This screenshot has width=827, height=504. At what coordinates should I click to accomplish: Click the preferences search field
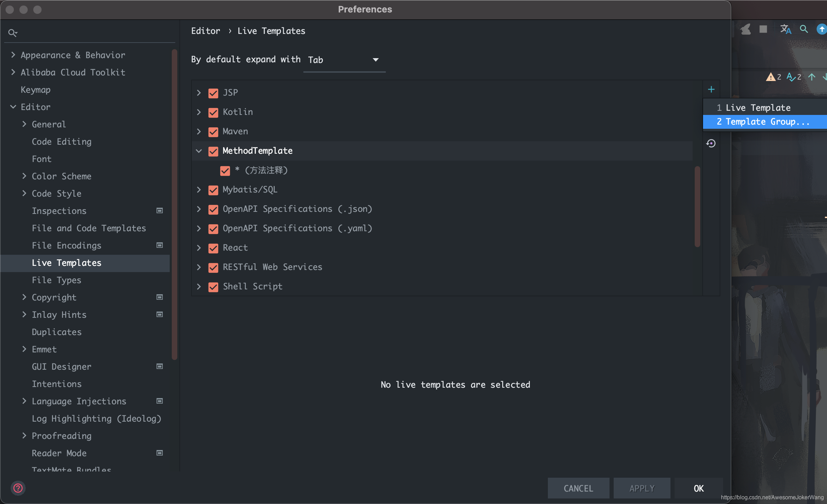(90, 33)
